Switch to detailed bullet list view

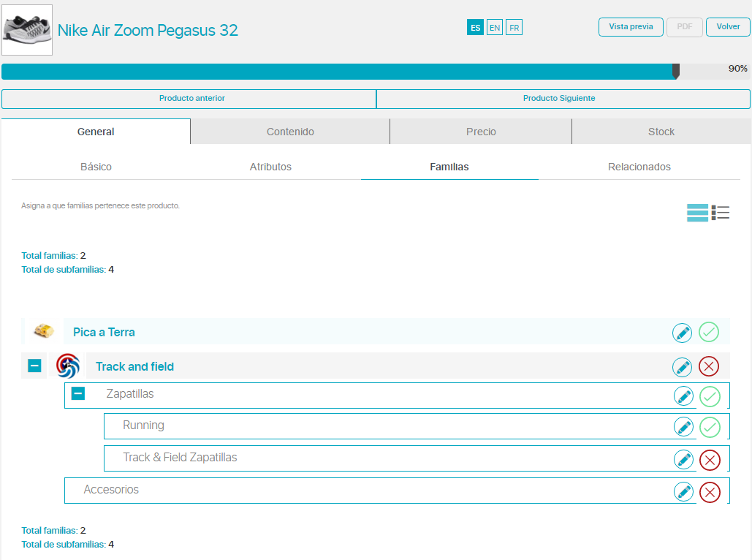[721, 213]
